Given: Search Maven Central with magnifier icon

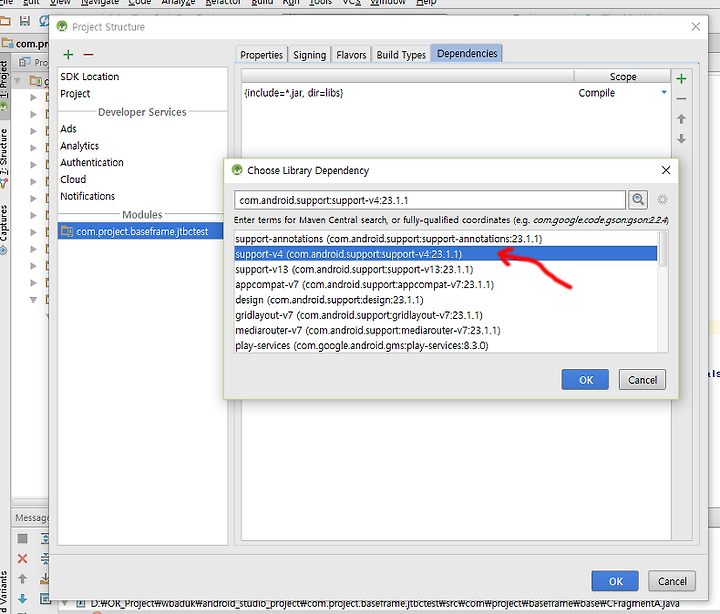Looking at the screenshot, I should click(638, 199).
